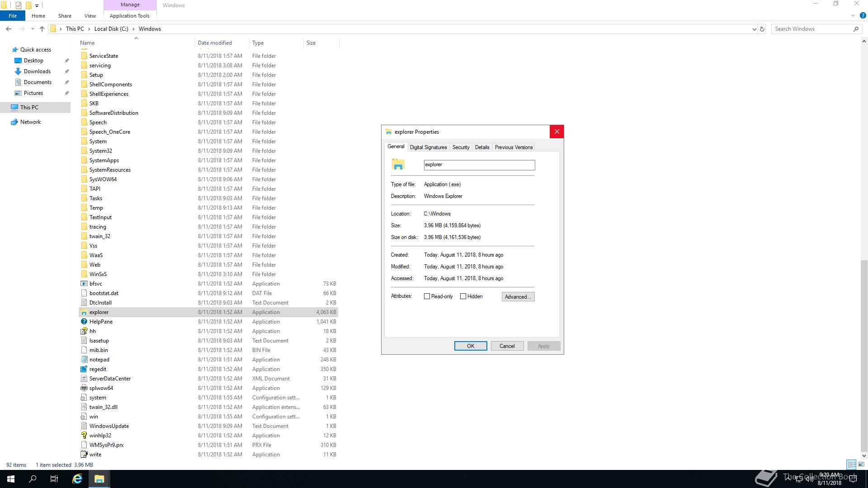Select the notepad application icon

(84, 360)
